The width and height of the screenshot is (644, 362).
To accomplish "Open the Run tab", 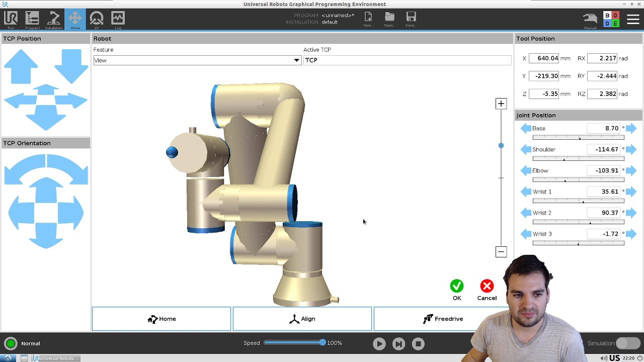I will 11,20.
